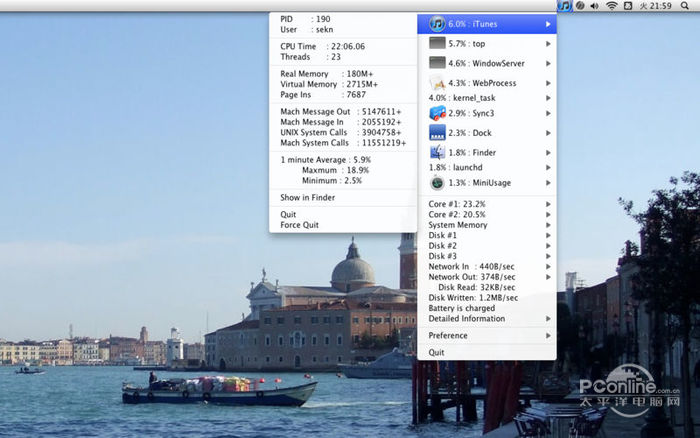Screen dimensions: 700x438
Task: Click the WebProcess icon
Action: [437, 83]
